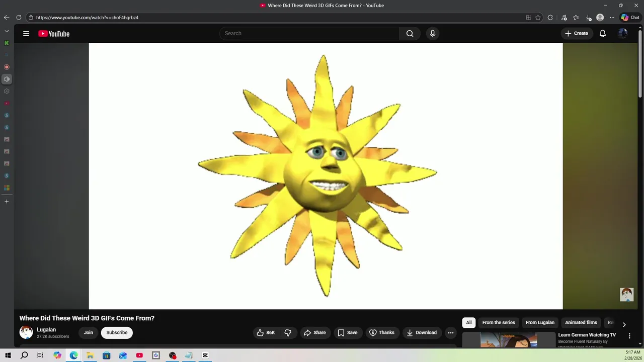
Task: Open Learn German Watching TV video title
Action: click(x=587, y=335)
